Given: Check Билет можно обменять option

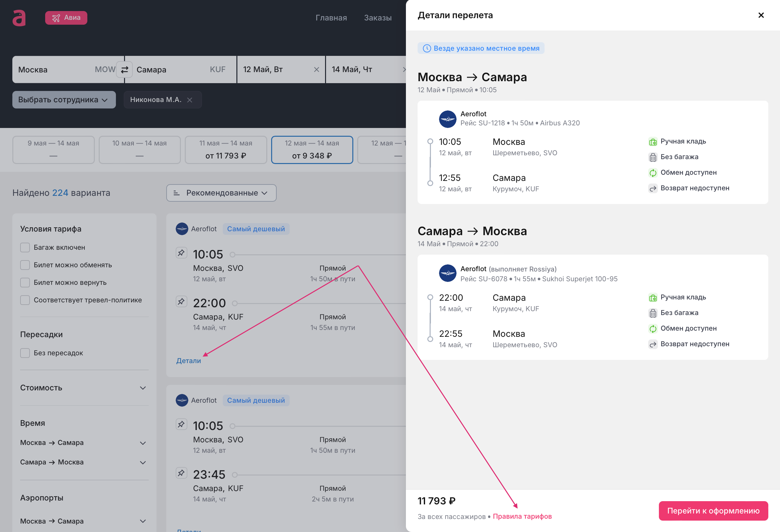Looking at the screenshot, I should pos(25,265).
